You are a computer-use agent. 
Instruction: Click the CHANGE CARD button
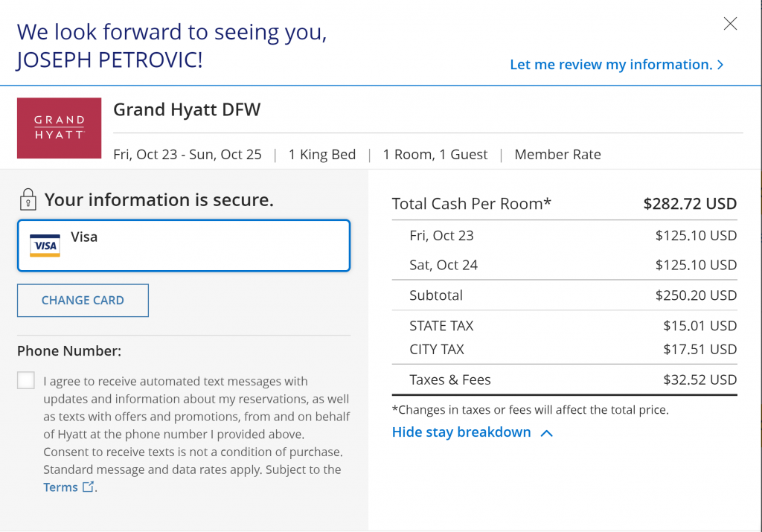(x=83, y=301)
